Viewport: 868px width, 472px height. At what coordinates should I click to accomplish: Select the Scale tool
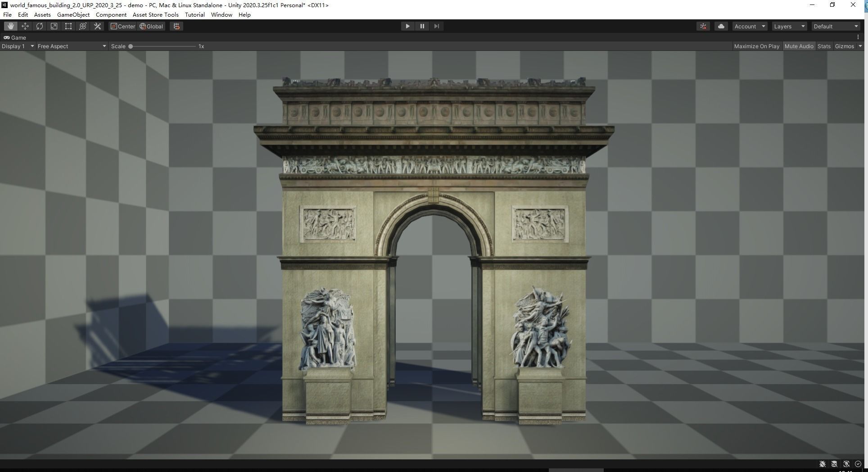tap(54, 26)
